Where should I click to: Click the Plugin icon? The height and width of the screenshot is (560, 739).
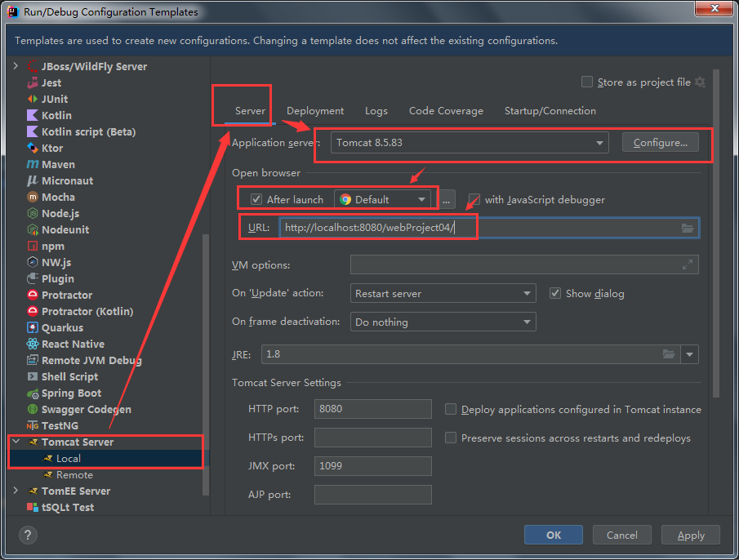click(x=33, y=279)
